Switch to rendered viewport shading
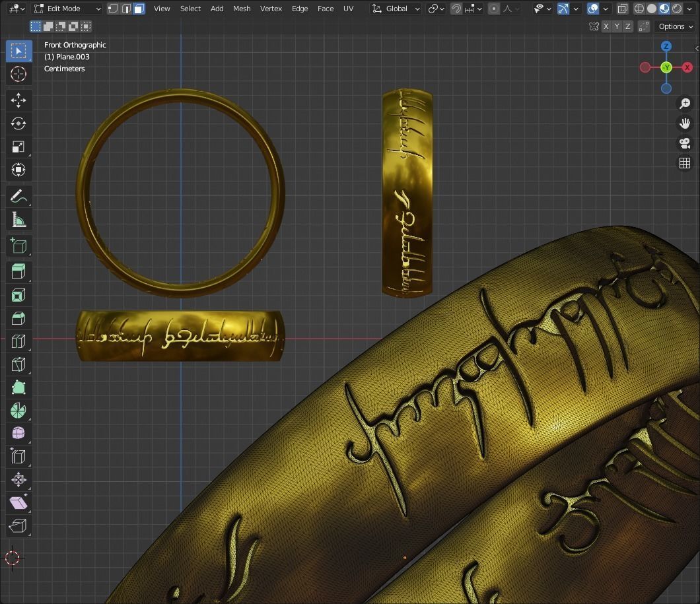Viewport: 700px width, 604px height. coord(678,9)
